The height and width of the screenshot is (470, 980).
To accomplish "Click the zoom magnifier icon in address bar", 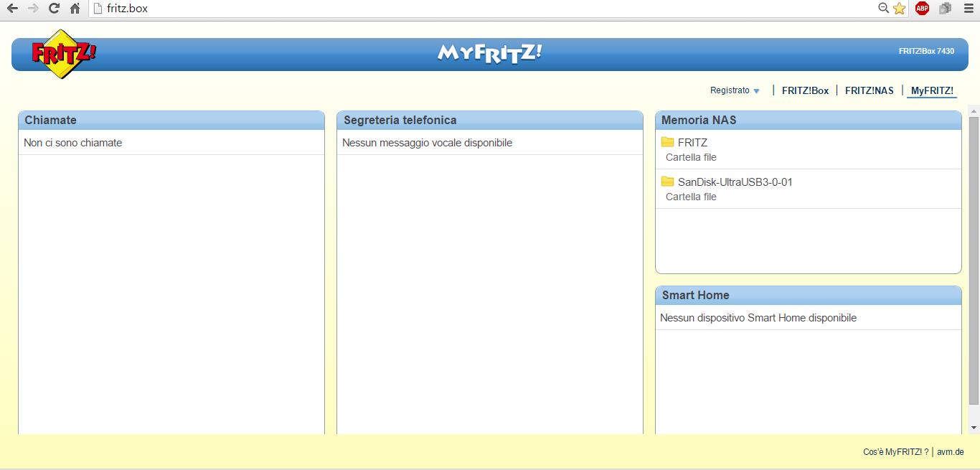I will (883, 9).
